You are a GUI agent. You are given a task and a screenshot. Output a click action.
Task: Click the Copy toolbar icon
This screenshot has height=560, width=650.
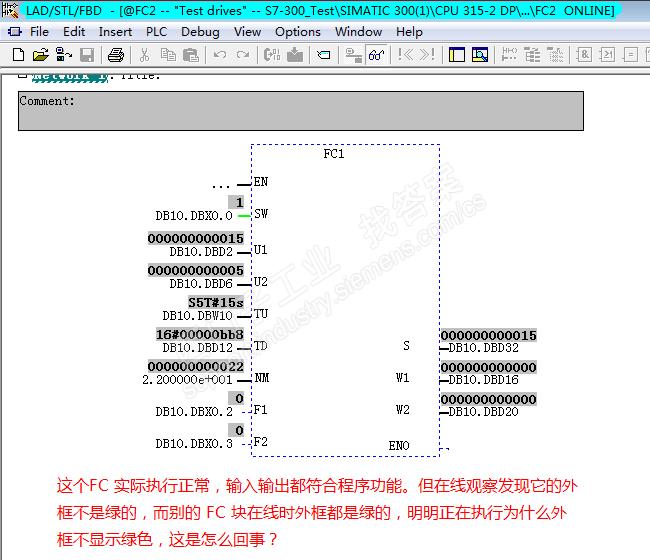click(168, 55)
